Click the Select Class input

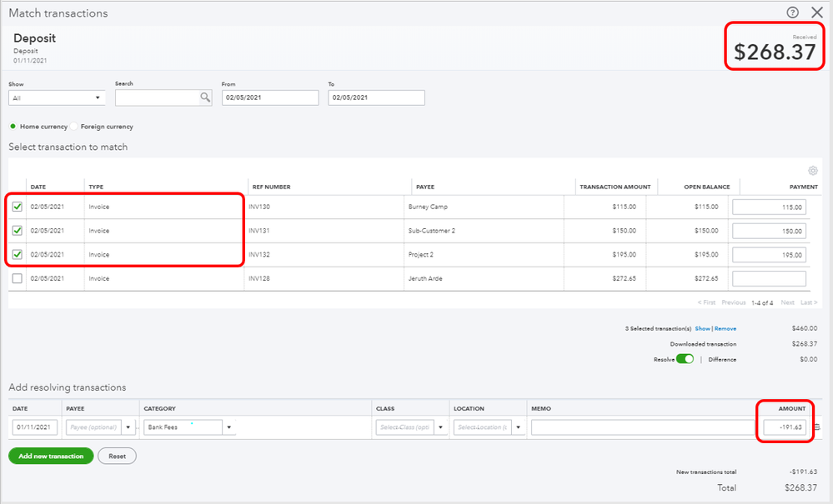click(x=404, y=427)
